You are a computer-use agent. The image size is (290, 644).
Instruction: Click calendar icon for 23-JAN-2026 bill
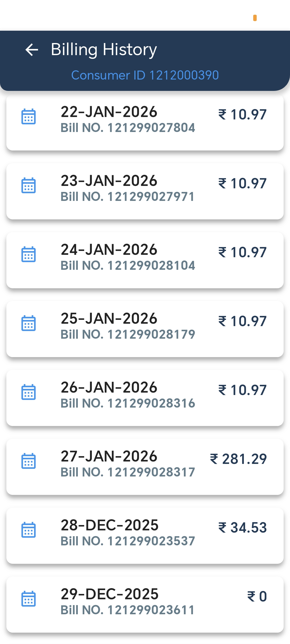pos(29,185)
